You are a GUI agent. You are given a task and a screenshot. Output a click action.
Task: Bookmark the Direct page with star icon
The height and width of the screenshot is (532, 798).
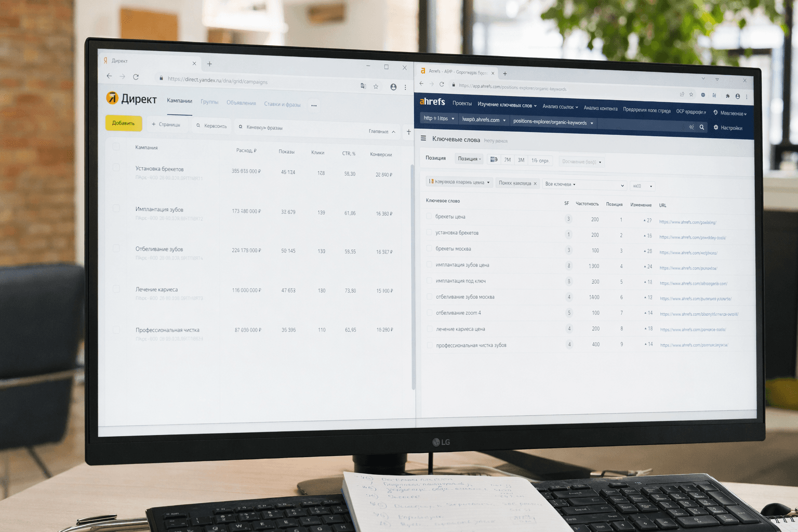tap(376, 86)
